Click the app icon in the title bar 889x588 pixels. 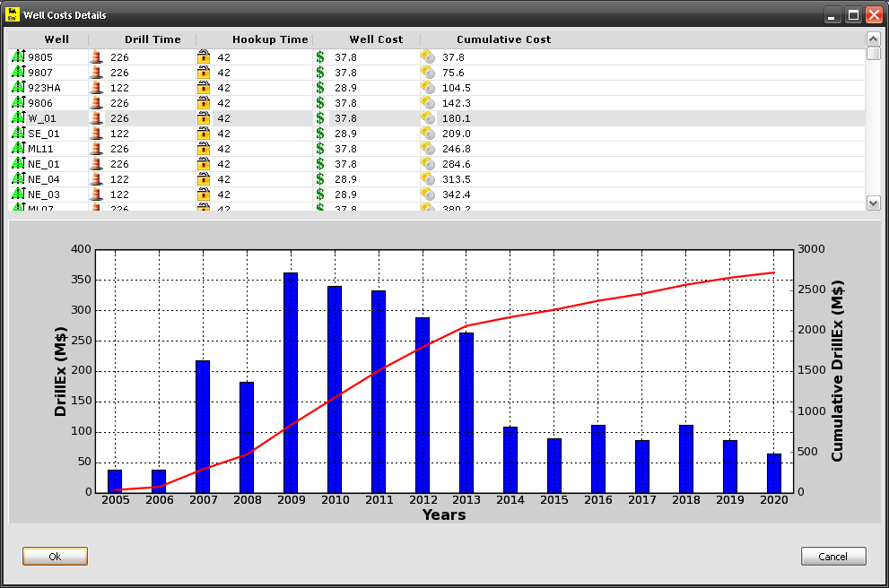13,15
